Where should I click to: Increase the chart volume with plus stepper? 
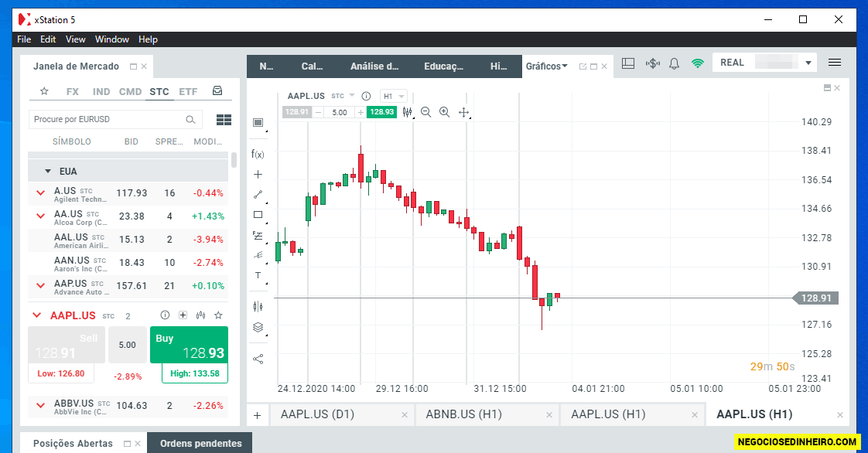(x=361, y=112)
